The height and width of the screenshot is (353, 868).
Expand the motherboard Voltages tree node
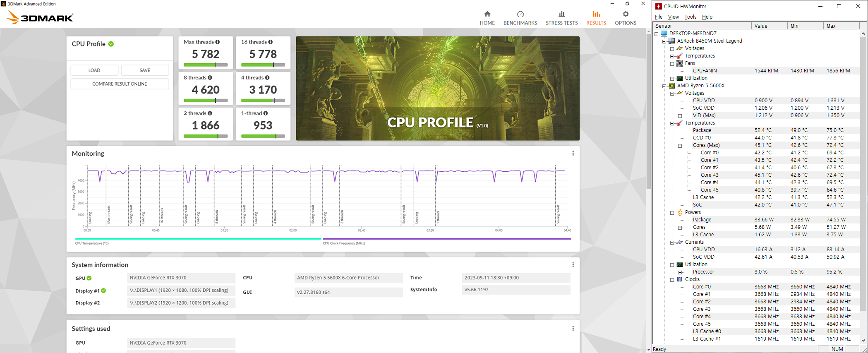[672, 49]
